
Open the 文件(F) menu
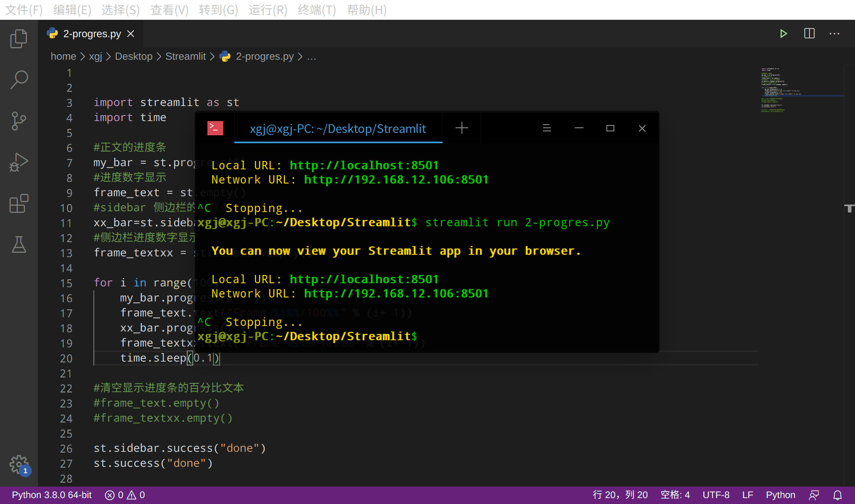(24, 9)
